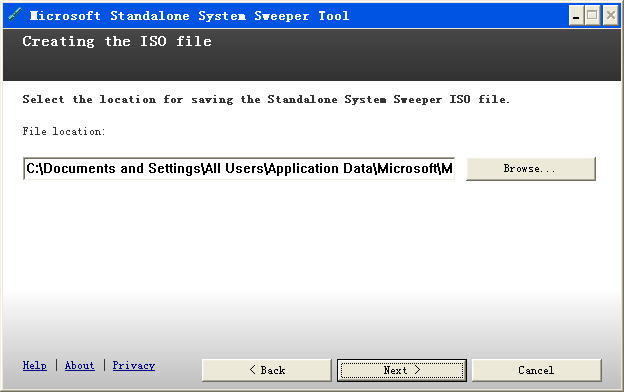The width and height of the screenshot is (624, 392).
Task: Click the window title 'Microsoft Standalone System Sweeper Tool'
Action: 189,16
